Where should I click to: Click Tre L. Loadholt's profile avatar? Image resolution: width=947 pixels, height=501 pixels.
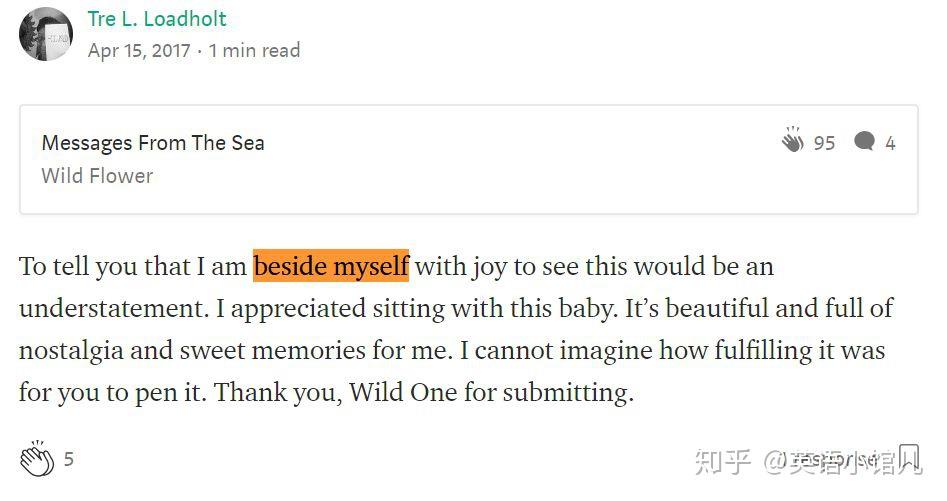46,34
